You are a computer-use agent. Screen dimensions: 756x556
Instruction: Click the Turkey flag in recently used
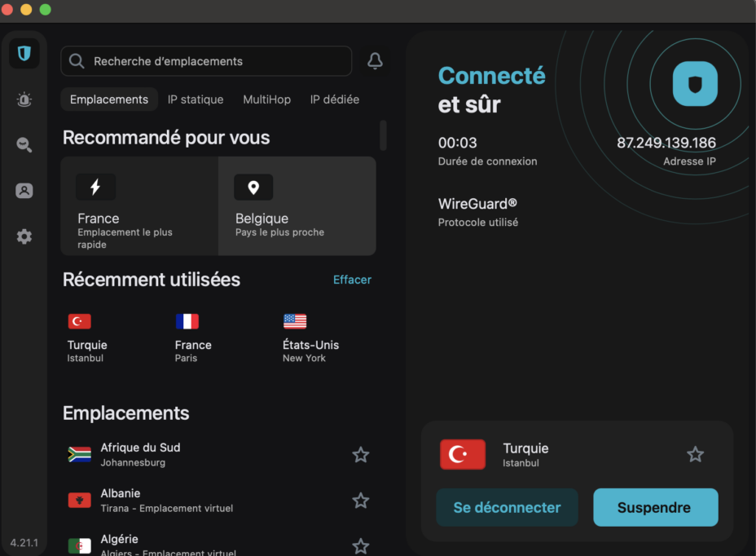click(80, 321)
